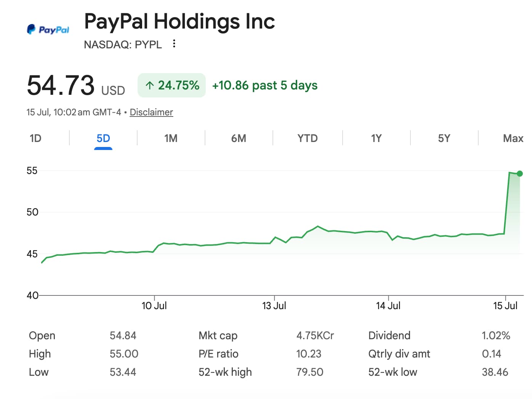This screenshot has height=399, width=532.
Task: Click the 10 Jul axis marker
Action: pos(154,306)
